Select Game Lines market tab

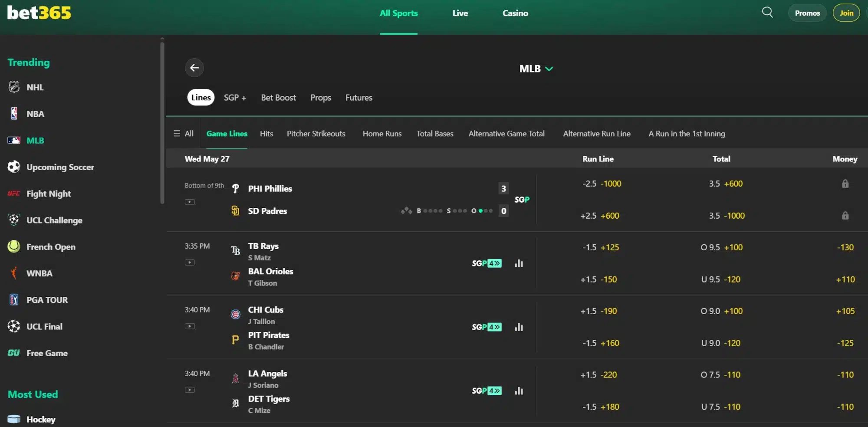point(227,134)
